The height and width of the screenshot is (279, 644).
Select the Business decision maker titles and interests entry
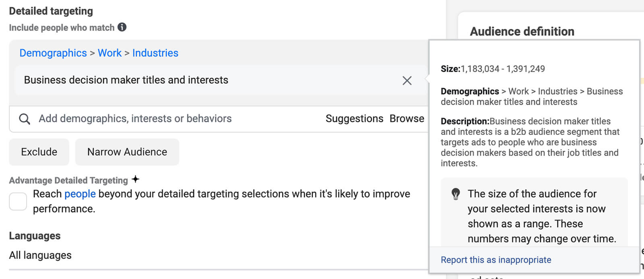126,80
